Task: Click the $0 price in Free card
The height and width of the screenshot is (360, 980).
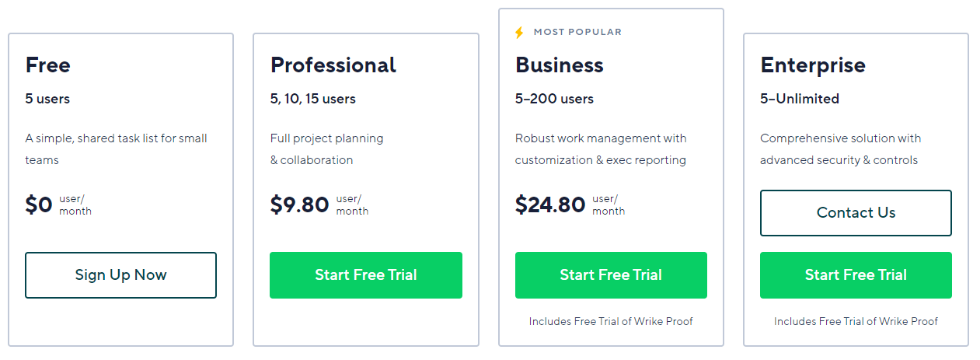Action: coord(39,204)
